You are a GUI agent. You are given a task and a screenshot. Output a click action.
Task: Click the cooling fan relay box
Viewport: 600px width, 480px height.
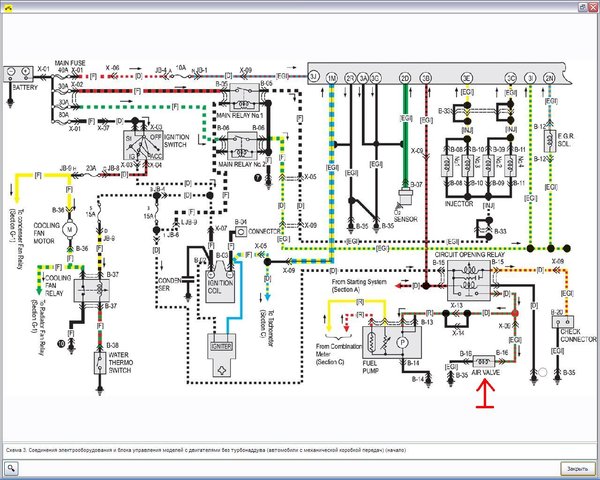tap(91, 290)
